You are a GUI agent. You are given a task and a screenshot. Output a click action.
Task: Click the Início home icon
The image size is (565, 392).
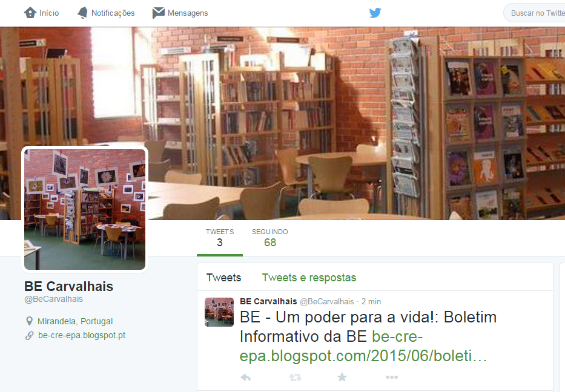30,13
